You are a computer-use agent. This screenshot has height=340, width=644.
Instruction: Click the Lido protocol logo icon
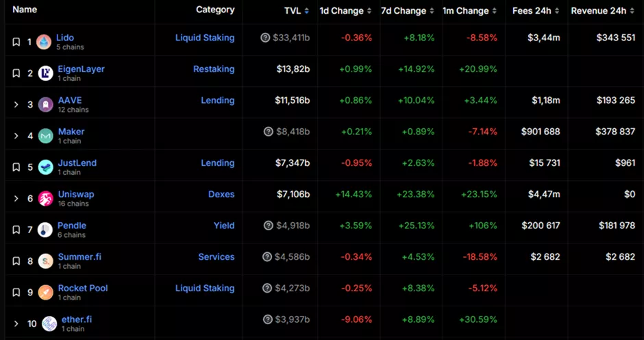45,42
